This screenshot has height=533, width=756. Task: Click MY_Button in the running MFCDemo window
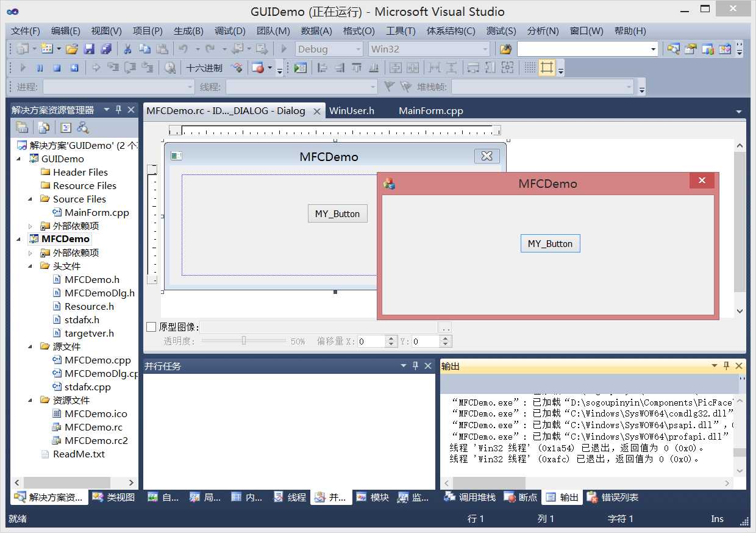tap(550, 243)
